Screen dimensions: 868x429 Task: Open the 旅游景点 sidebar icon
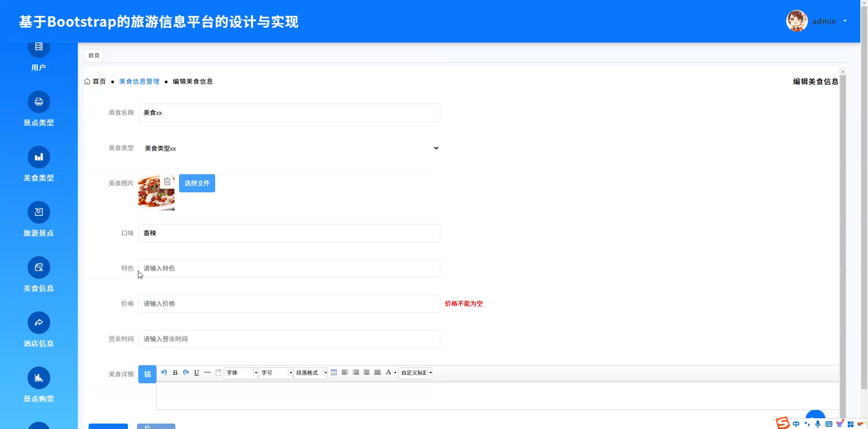[39, 212]
